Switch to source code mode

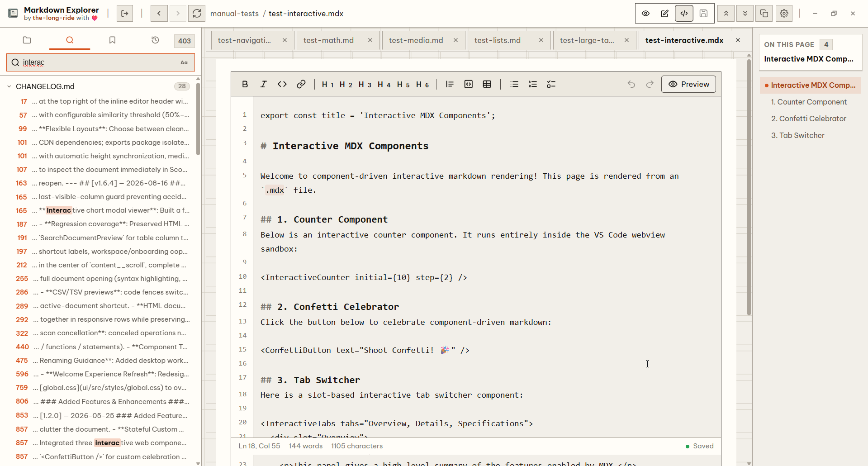684,14
